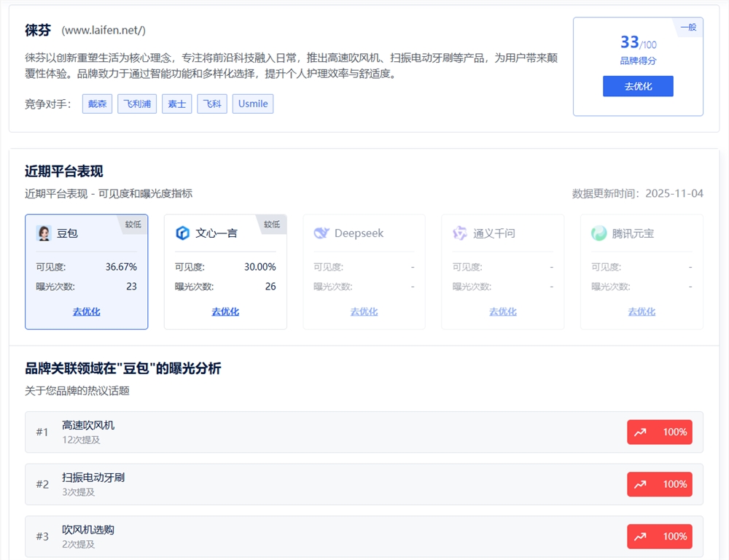Click 去优化 link on the Deepseek card
Viewport: 729px width, 560px height.
[364, 311]
